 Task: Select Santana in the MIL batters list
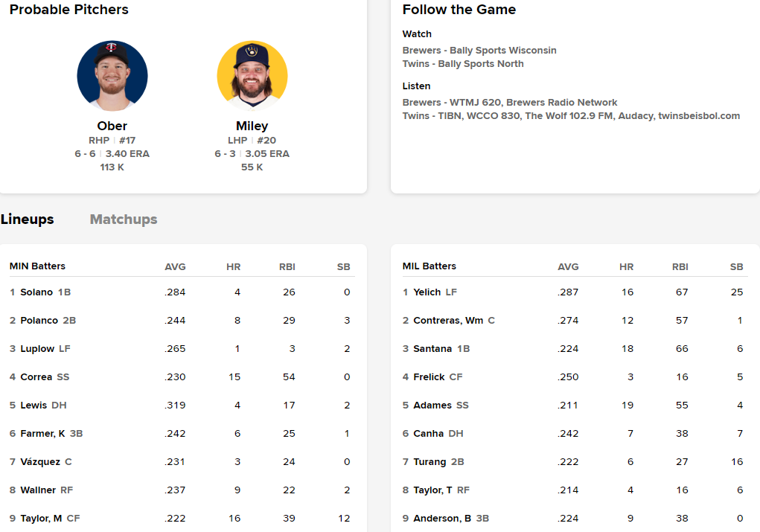432,349
